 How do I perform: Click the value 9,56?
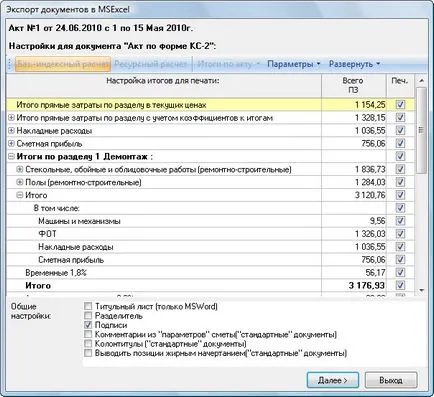[377, 221]
